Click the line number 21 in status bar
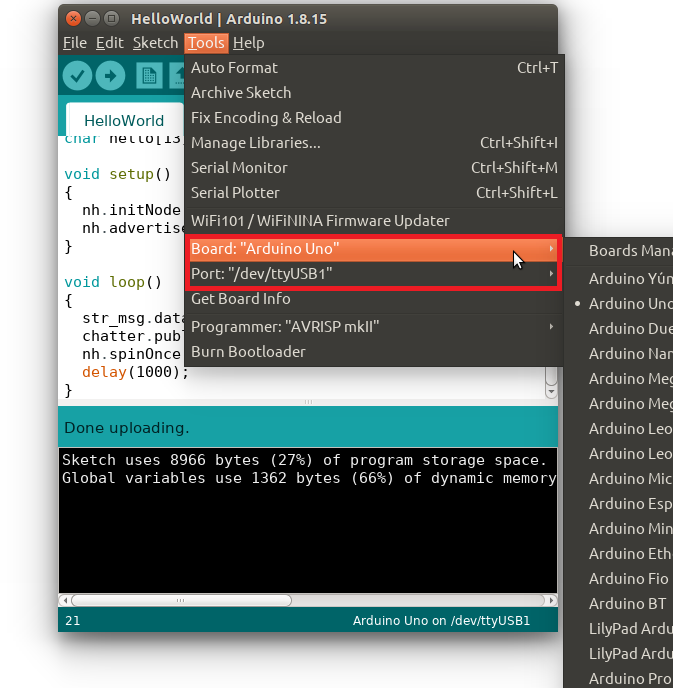 73,621
